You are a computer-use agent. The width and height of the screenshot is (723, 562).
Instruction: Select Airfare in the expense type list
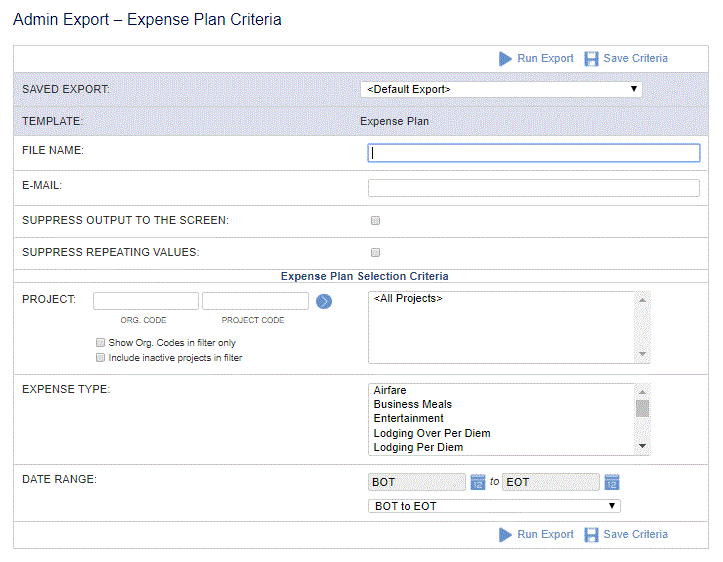coord(390,390)
